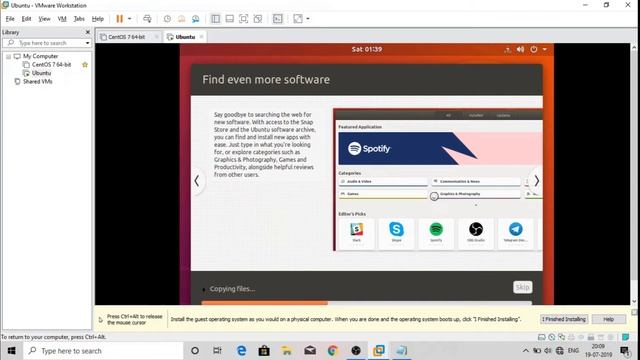
Task: Click the I Finished Installing button
Action: click(564, 319)
